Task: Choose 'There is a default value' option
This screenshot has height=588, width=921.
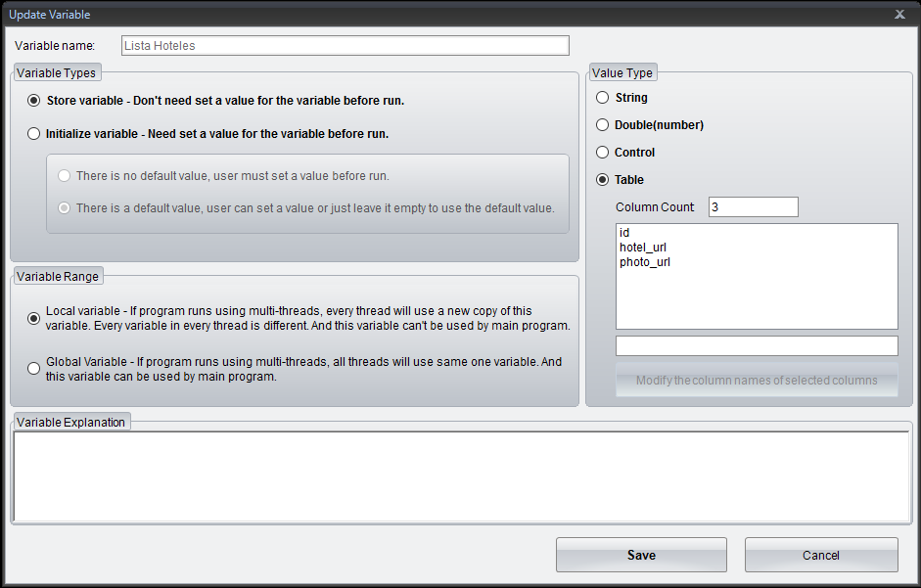Action: pyautogui.click(x=65, y=208)
